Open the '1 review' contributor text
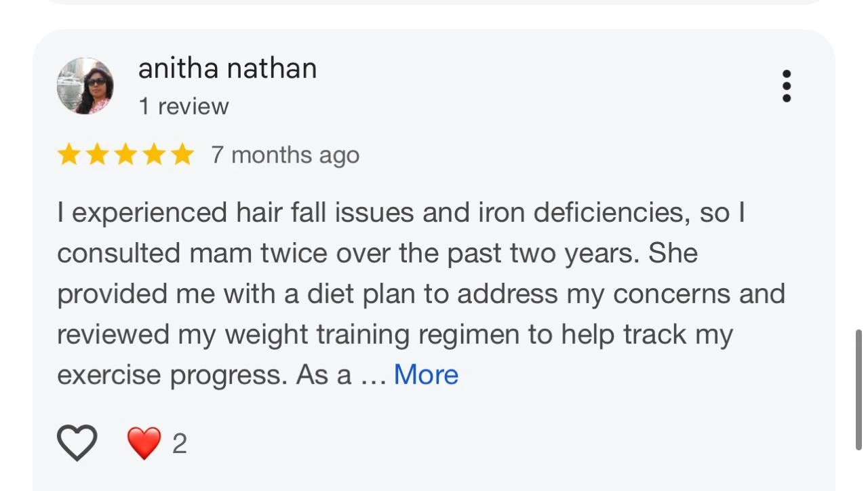 click(x=184, y=106)
